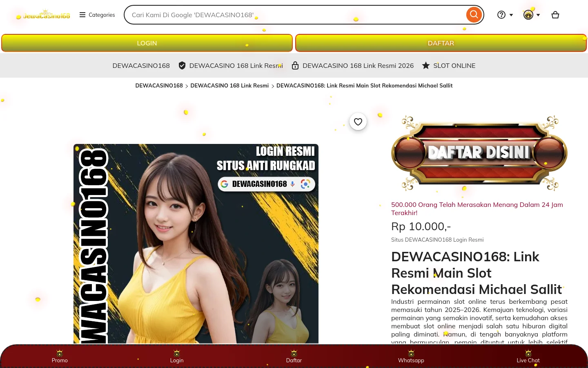The width and height of the screenshot is (588, 368).
Task: Open Whatsapp in bottom bar
Action: point(411,357)
